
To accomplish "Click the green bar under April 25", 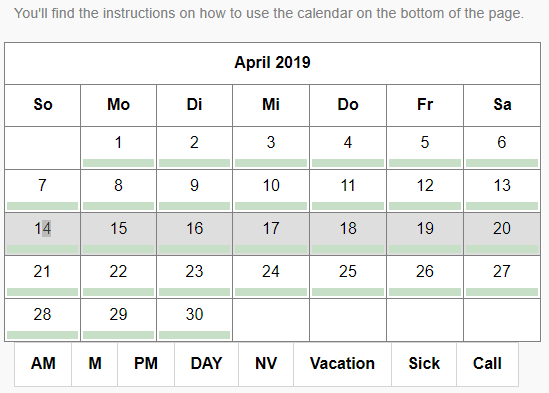I will 348,292.
